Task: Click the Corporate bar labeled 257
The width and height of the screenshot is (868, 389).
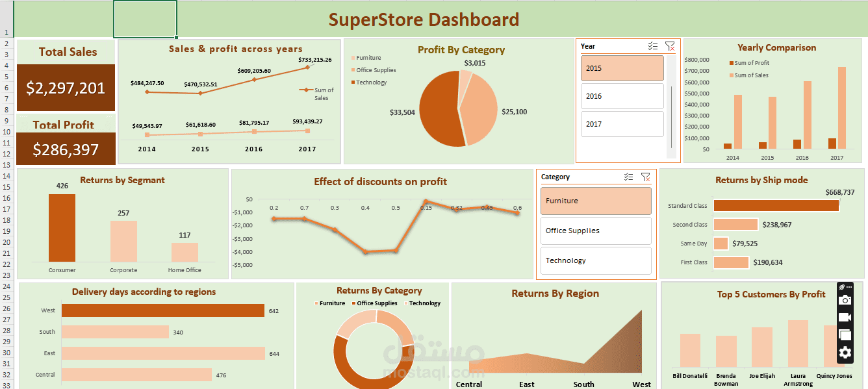Action: pos(123,241)
